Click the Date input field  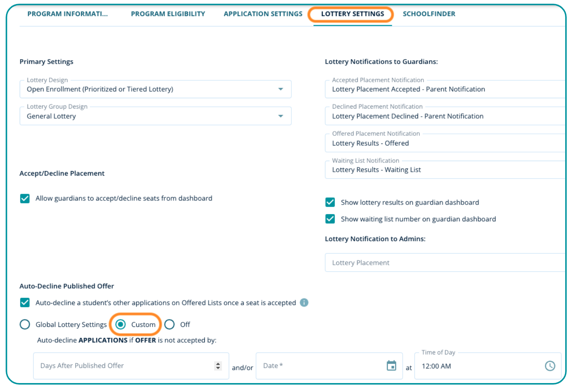pyautogui.click(x=320, y=366)
